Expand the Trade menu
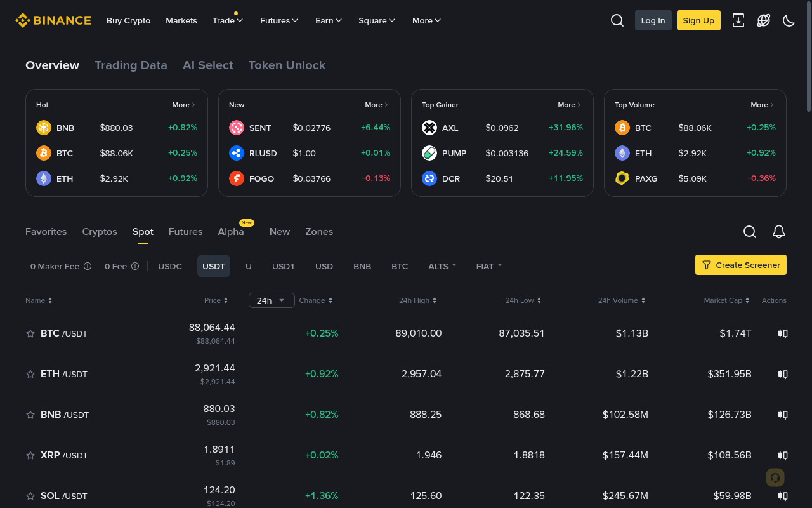 (228, 20)
